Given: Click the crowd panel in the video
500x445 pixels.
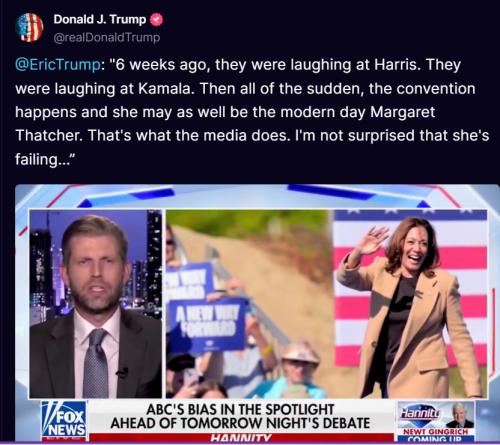Looking at the screenshot, I should tap(249, 303).
